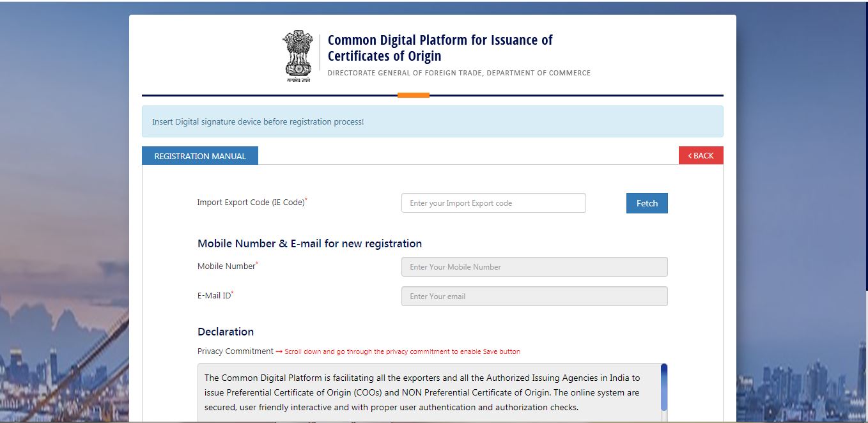
Task: Click the Mobile Number & E-mail heading
Action: pyautogui.click(x=309, y=243)
